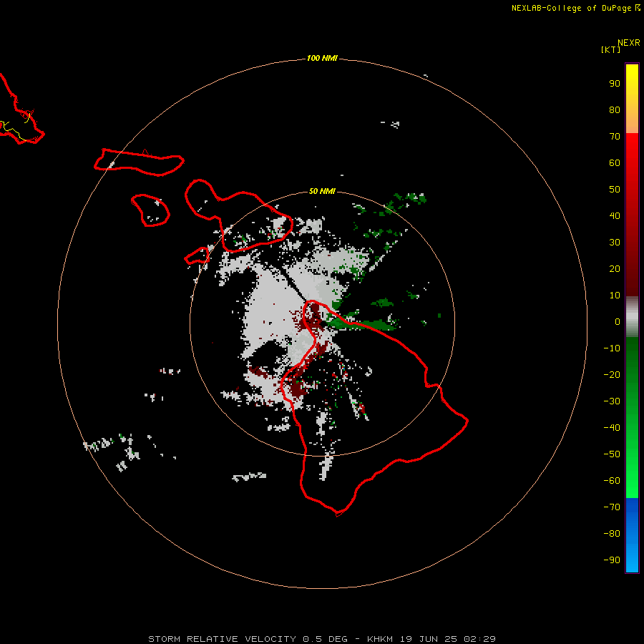Click the -30 value on the velocity scale
Image resolution: width=644 pixels, height=644 pixels.
(612, 401)
